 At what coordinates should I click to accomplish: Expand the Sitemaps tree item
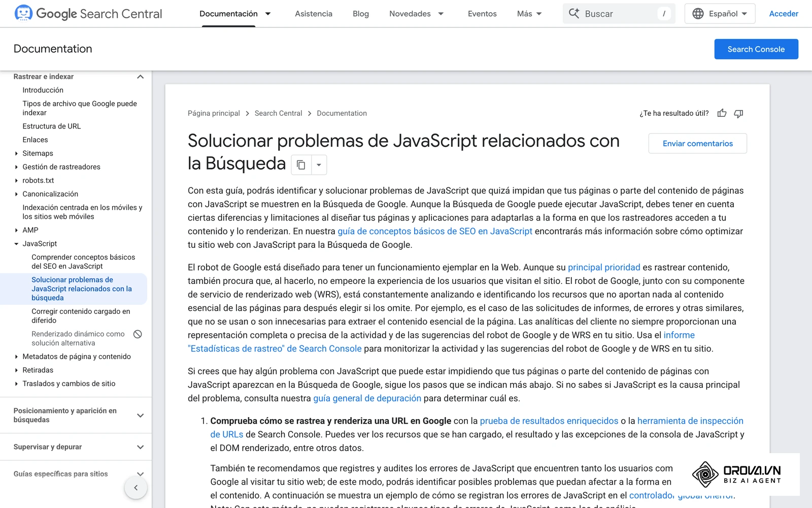(x=16, y=153)
